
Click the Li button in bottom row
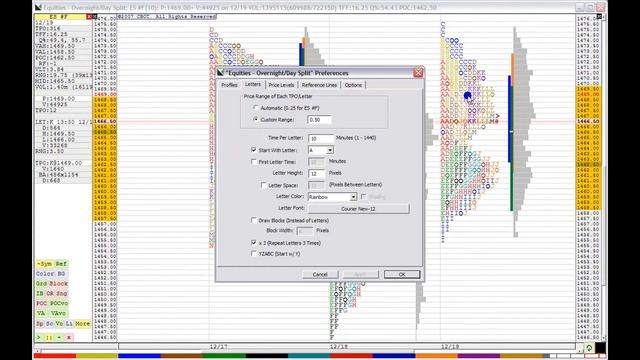pyautogui.click(x=69, y=324)
